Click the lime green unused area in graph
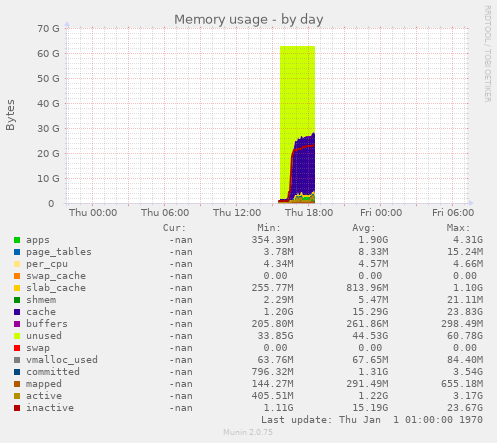Screen dimensions: 497x443 tap(297, 90)
